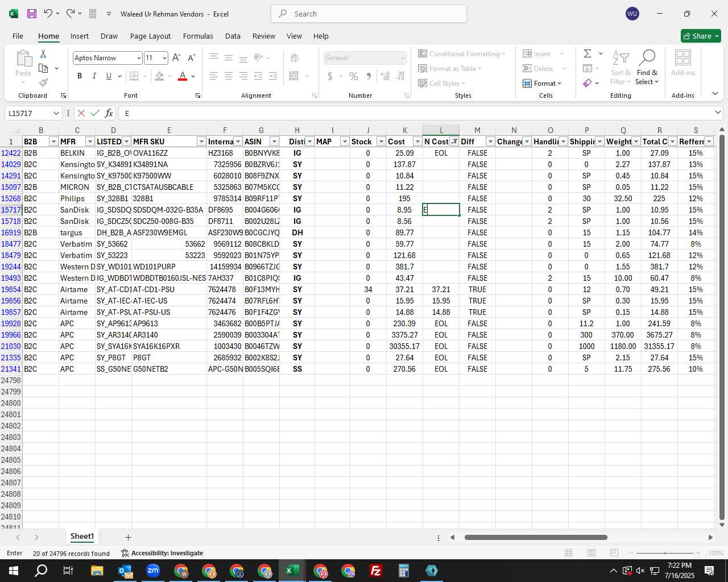Click the zoom slider in status bar
This screenshot has width=728, height=582.
coord(665,553)
